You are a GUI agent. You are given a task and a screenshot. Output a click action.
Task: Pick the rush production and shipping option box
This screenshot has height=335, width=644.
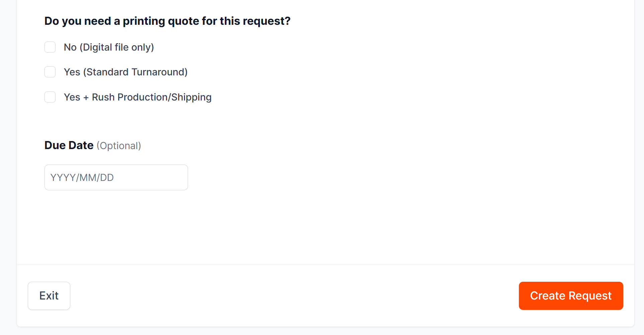coord(50,97)
